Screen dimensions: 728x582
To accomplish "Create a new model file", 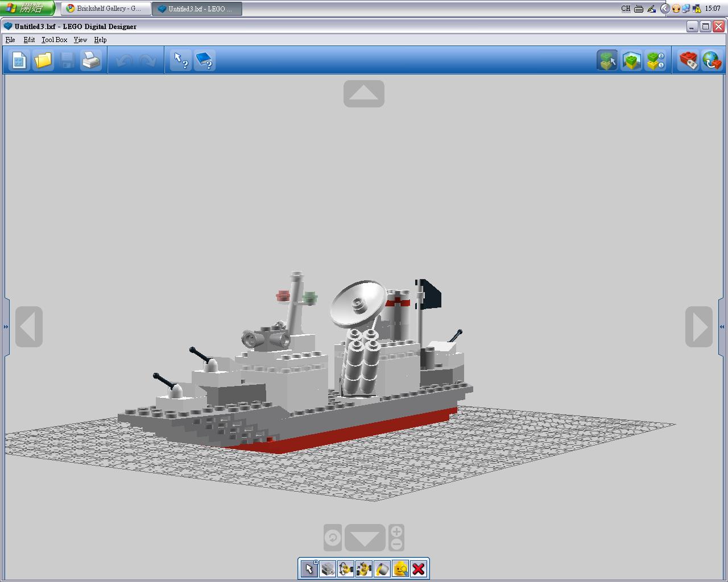I will 19,60.
